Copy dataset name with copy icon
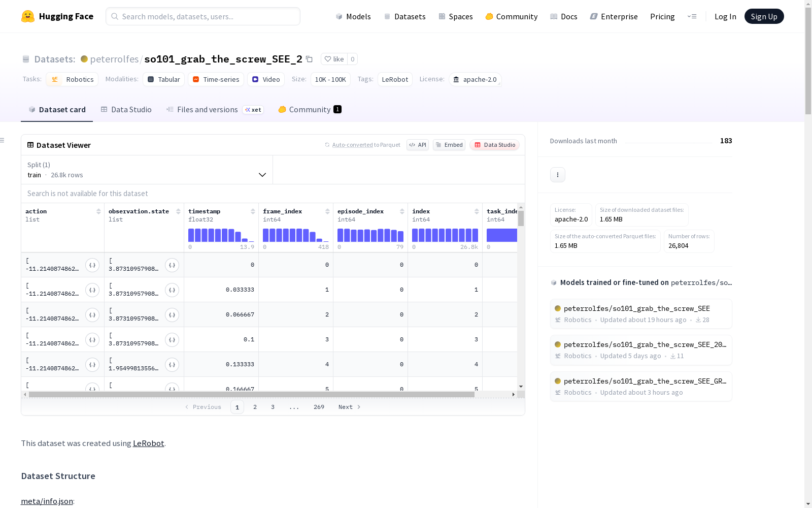The height and width of the screenshot is (508, 812). pyautogui.click(x=309, y=59)
